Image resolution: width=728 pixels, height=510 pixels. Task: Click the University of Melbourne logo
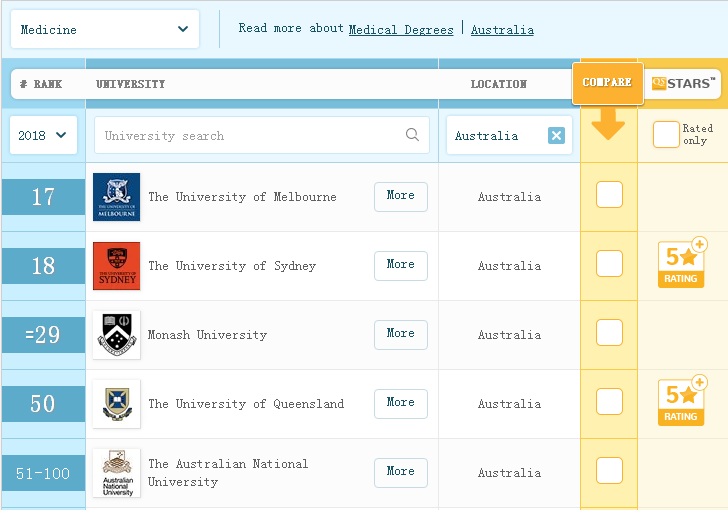click(116, 197)
